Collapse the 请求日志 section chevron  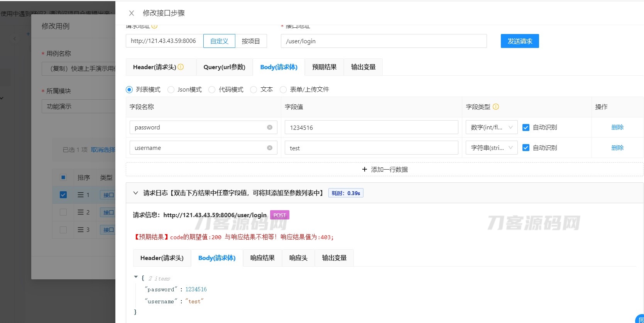tap(135, 193)
